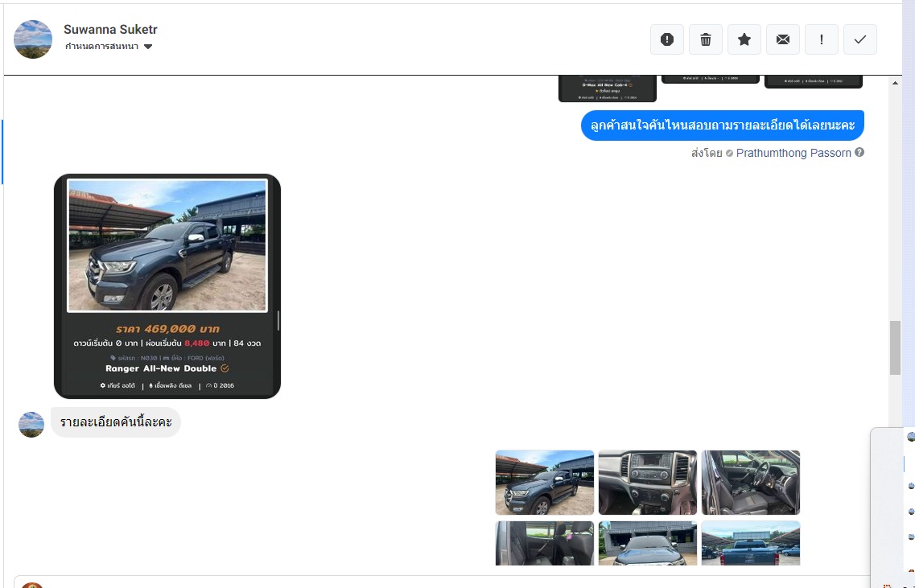The height and width of the screenshot is (588, 915).
Task: Mark conversation done with checkmark
Action: [860, 39]
